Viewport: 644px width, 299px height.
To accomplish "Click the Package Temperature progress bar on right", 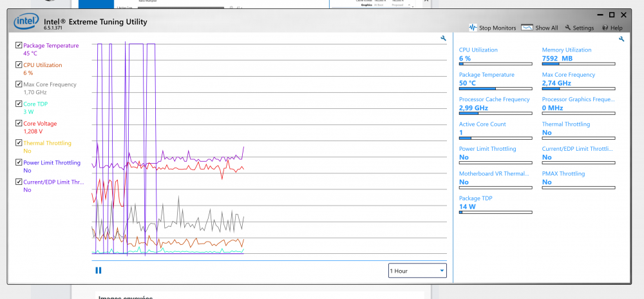I will click(x=495, y=89).
